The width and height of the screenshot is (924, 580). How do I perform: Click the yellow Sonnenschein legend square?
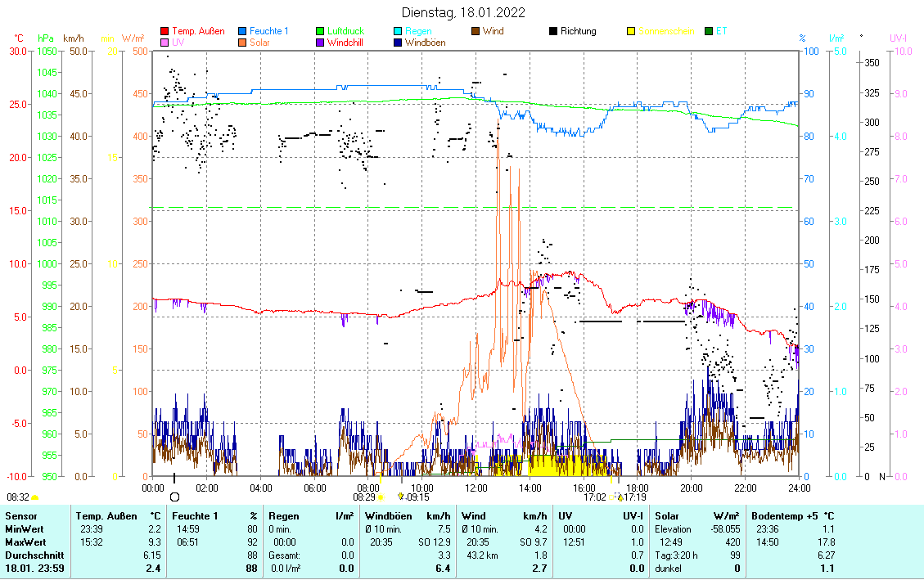(x=631, y=32)
